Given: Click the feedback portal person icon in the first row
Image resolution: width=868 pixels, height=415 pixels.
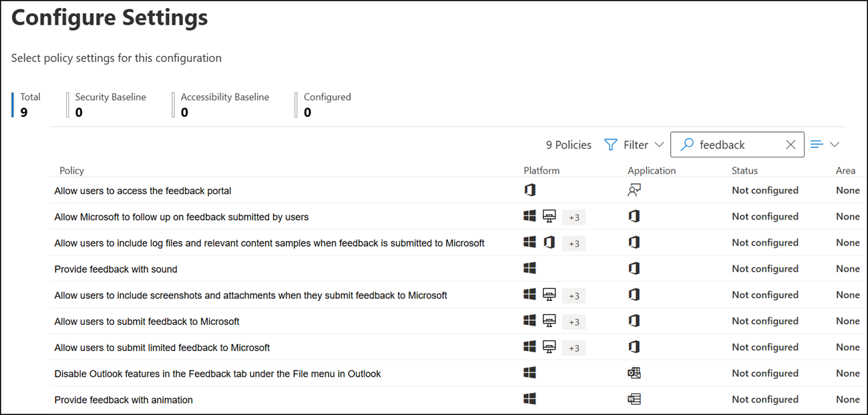Looking at the screenshot, I should (634, 189).
